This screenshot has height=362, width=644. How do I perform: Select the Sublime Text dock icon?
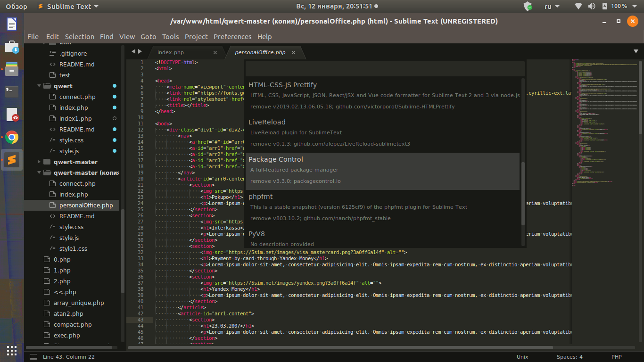point(12,160)
